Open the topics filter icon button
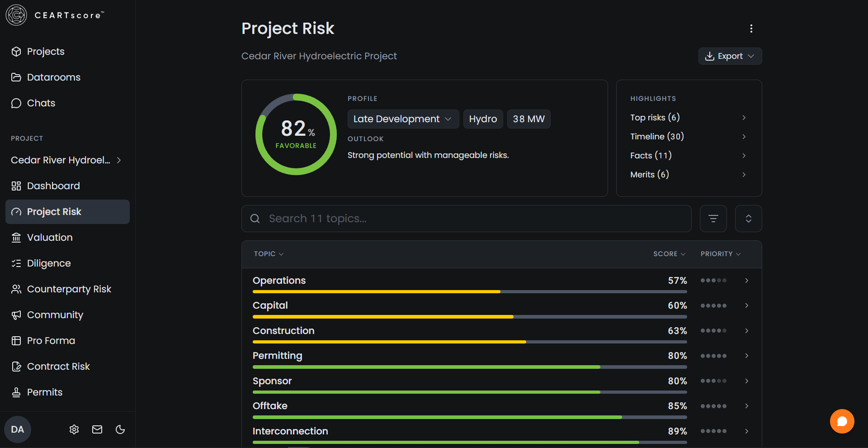 click(713, 219)
